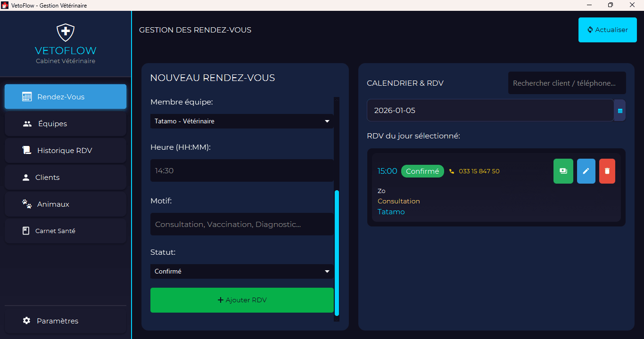This screenshot has width=644, height=339.
Task: Click the refresh icon in the Actualiser button
Action: click(589, 30)
